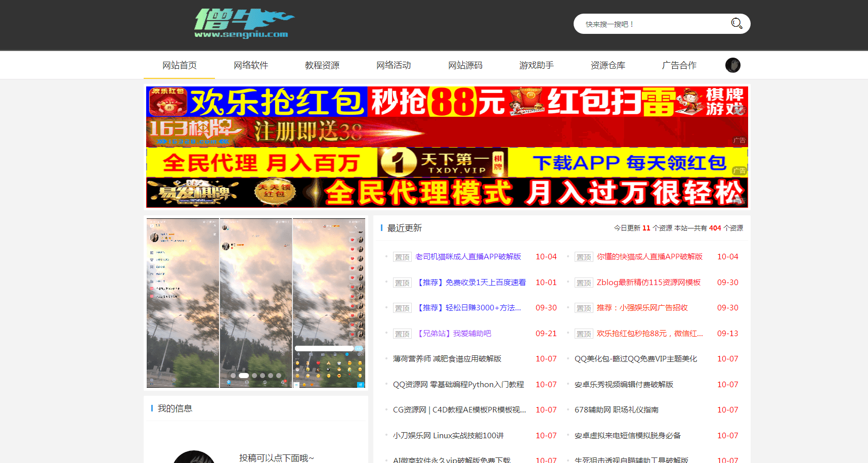
Task: Open 资源仓库 nav item
Action: (x=608, y=65)
